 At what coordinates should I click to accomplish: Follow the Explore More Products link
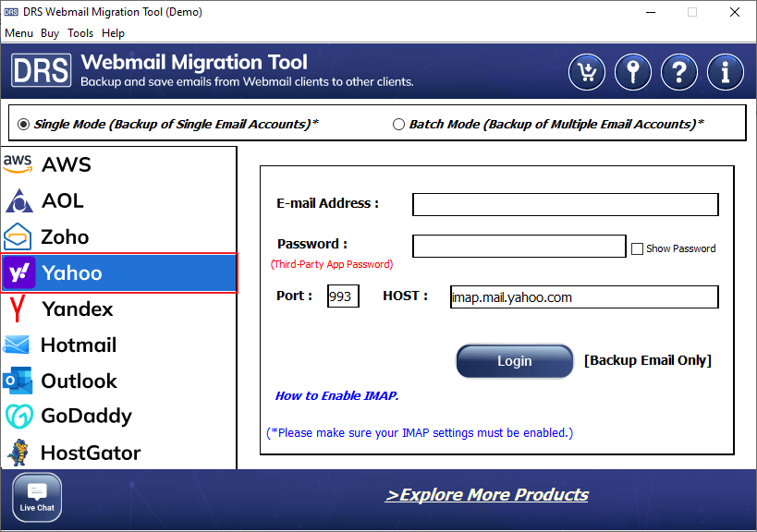pyautogui.click(x=486, y=495)
